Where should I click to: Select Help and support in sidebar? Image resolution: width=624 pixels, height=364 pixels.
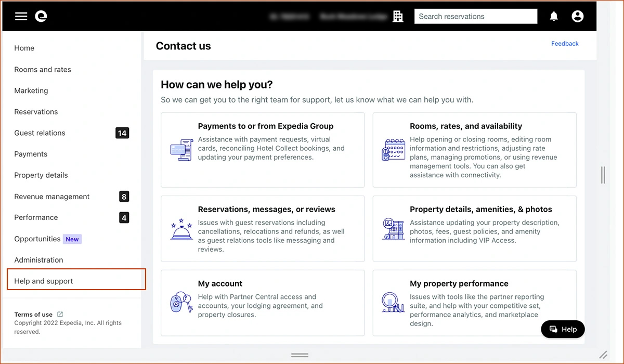76,281
